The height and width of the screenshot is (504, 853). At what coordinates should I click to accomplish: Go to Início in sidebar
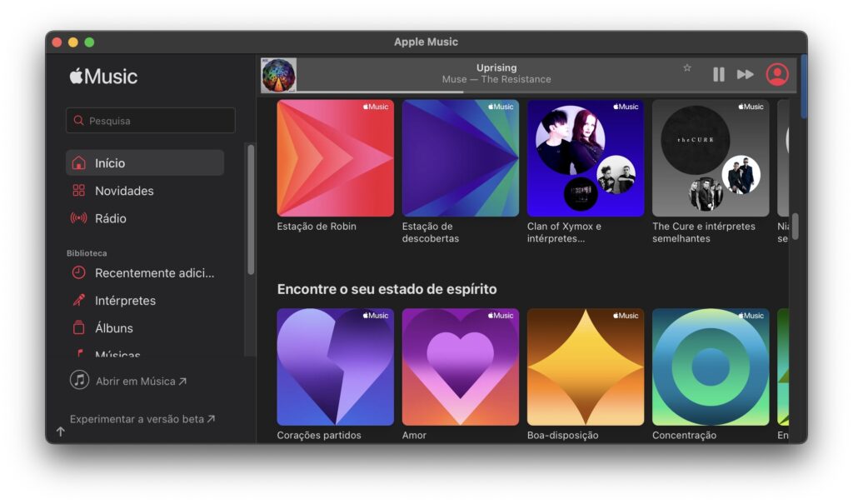pos(145,162)
